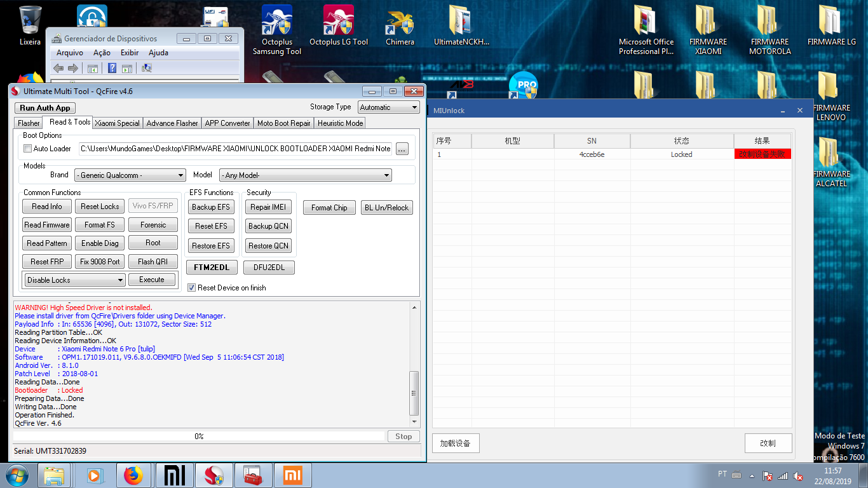
Task: Uncheck Reset Device on finish
Action: pyautogui.click(x=192, y=288)
